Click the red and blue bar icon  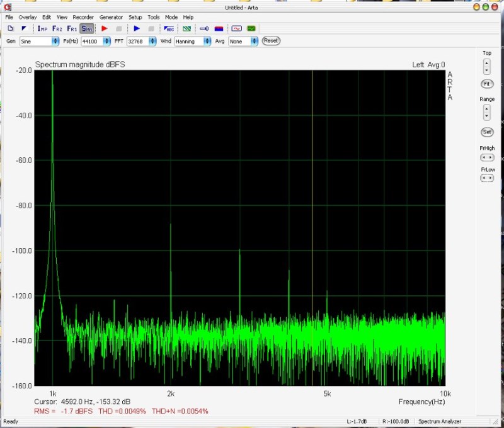[219, 28]
